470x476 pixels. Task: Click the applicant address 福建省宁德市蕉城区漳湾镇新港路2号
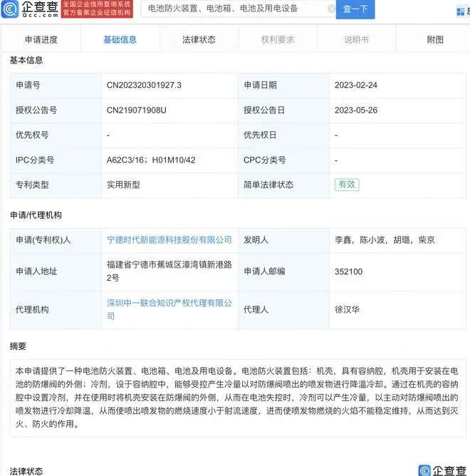coord(169,271)
